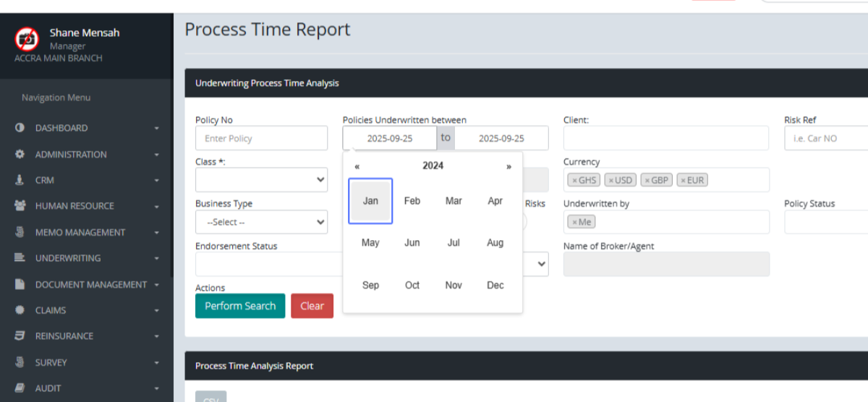Expand the Claims menu arrow
The height and width of the screenshot is (402, 868).
[157, 311]
